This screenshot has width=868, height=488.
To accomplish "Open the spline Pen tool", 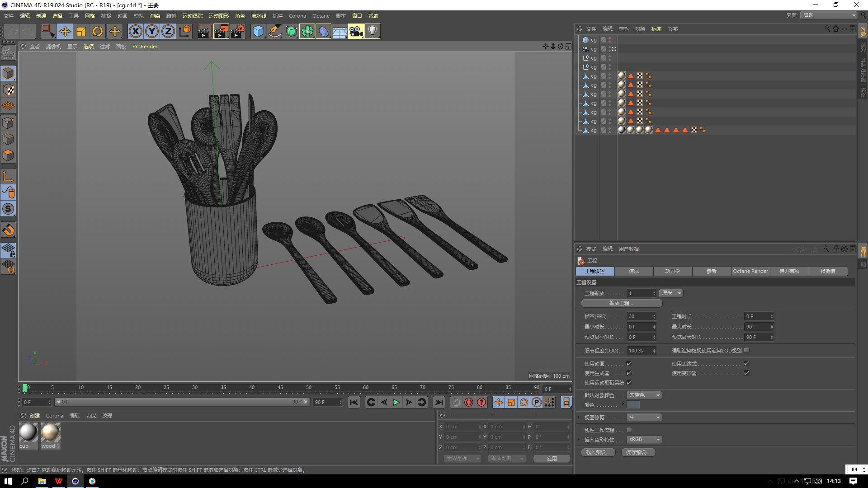I will pos(275,32).
